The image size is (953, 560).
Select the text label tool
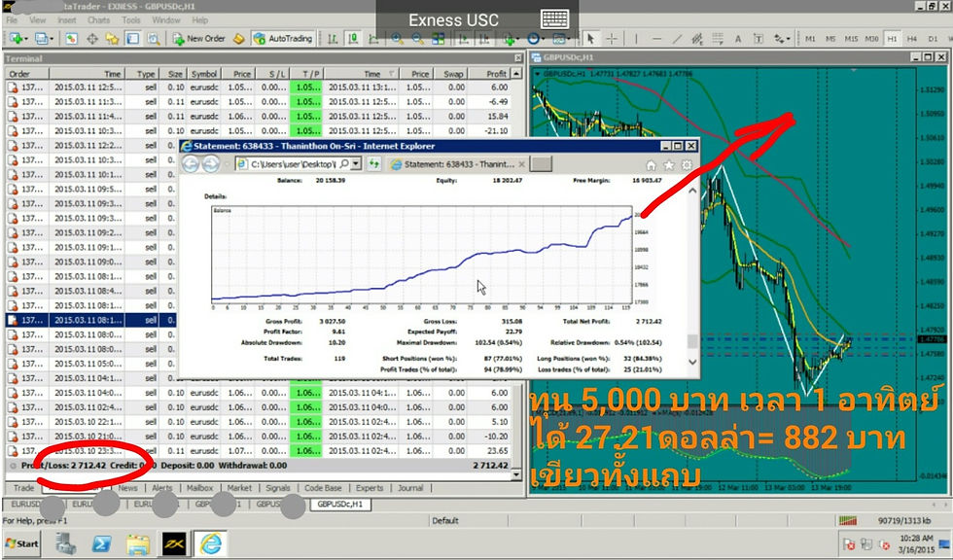(x=758, y=39)
